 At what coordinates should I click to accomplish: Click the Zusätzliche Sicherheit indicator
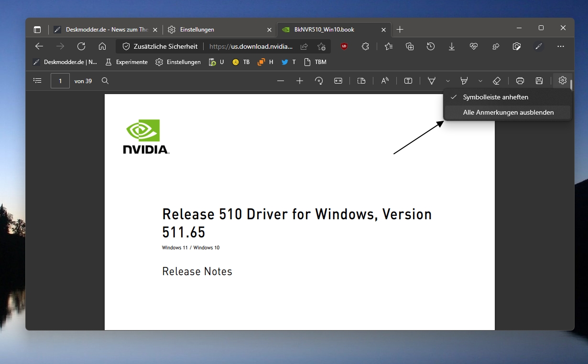coord(160,46)
